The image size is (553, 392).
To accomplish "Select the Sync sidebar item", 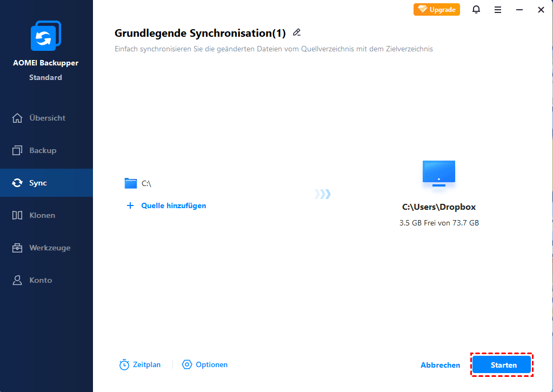I will (46, 183).
